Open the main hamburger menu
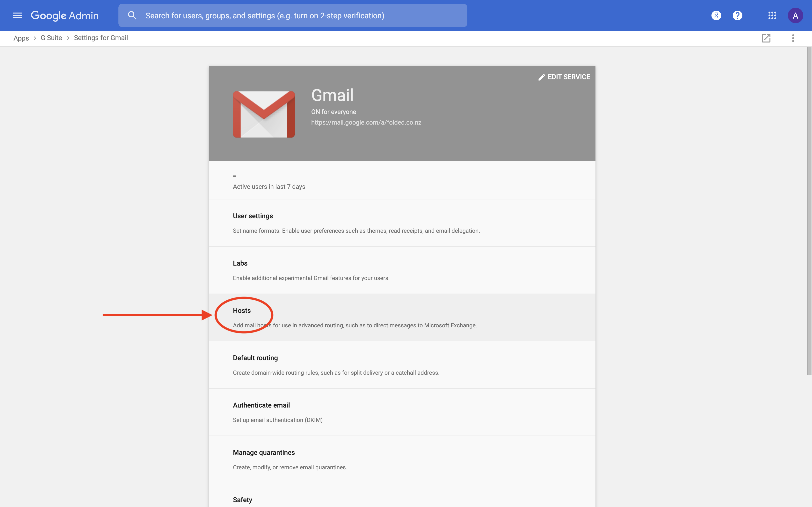The height and width of the screenshot is (507, 812). tap(17, 15)
